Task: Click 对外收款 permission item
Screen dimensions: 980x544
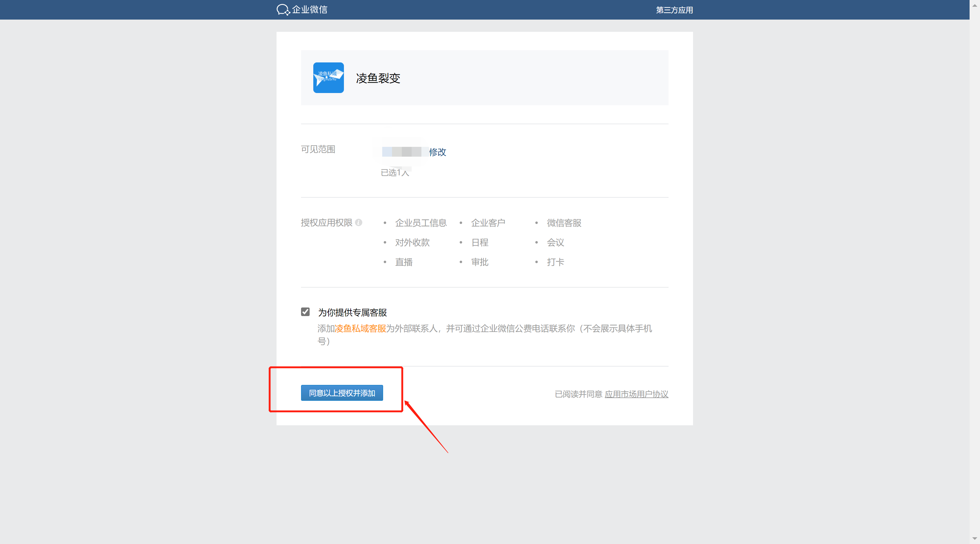Action: (413, 243)
